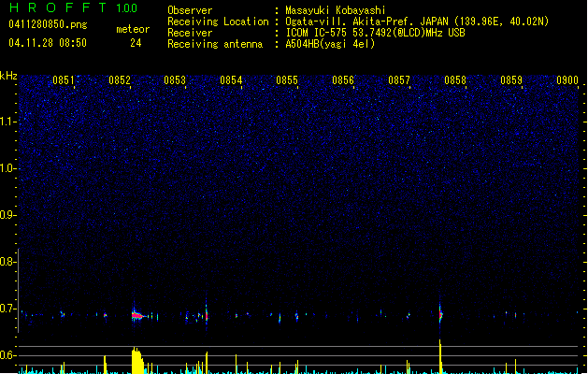Click the 0.8 kHz frequency tick label
Image resolution: width=588 pixels, height=374 pixels.
(x=8, y=262)
